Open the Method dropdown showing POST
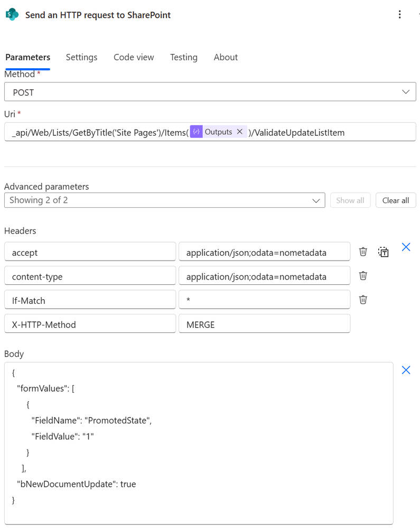The width and height of the screenshot is (420, 528). tap(210, 92)
